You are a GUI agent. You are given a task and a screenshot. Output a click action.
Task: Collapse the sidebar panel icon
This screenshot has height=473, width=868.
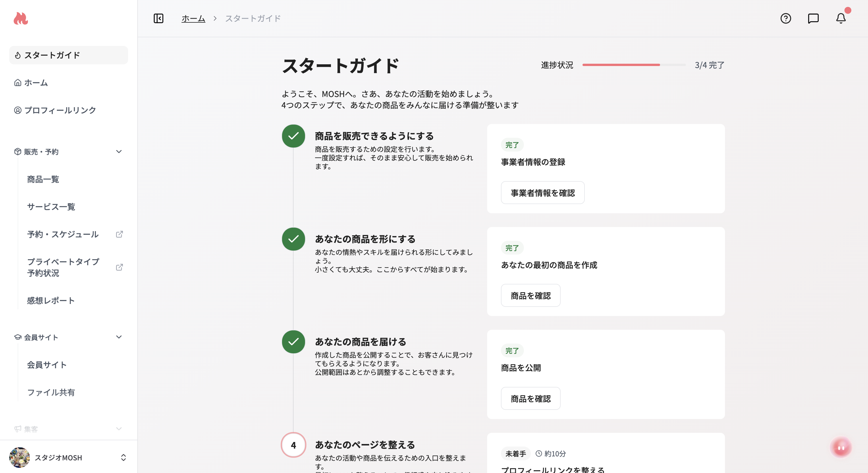click(158, 19)
